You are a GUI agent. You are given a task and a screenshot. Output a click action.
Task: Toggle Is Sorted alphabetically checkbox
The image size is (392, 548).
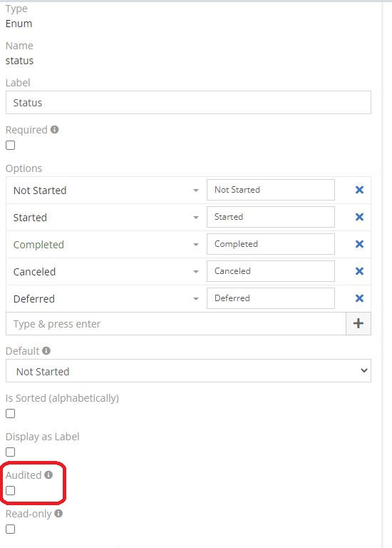click(x=11, y=413)
